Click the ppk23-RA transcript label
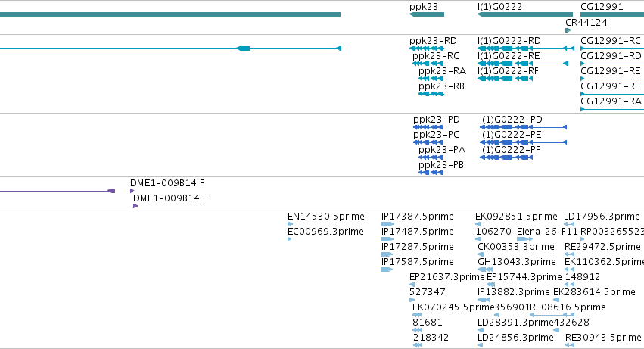This screenshot has width=644, height=349. [442, 71]
